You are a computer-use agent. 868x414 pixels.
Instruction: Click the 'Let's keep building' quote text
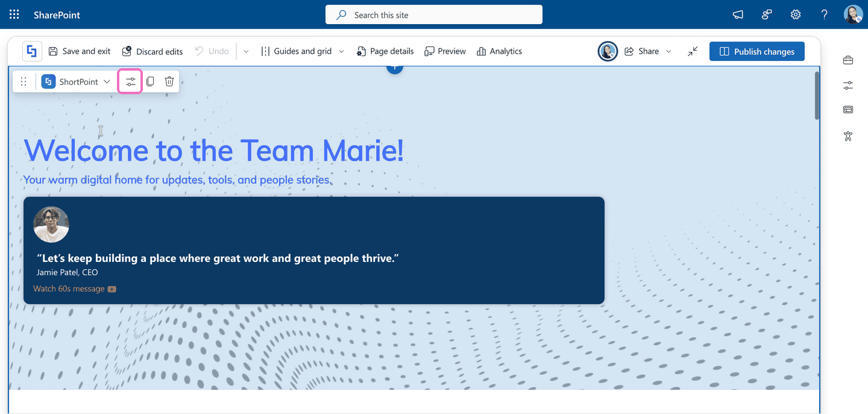pos(218,258)
